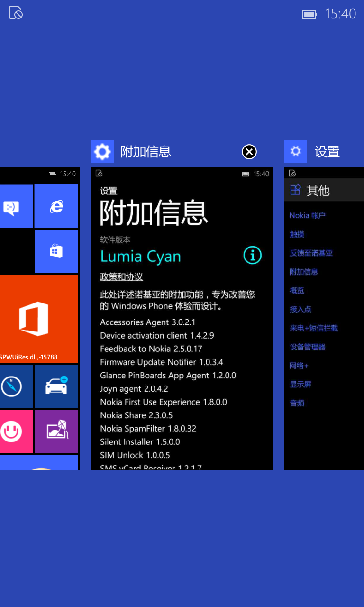Image resolution: width=364 pixels, height=607 pixels.
Task: Tap the large 附加信息 page heading
Action: point(154,213)
